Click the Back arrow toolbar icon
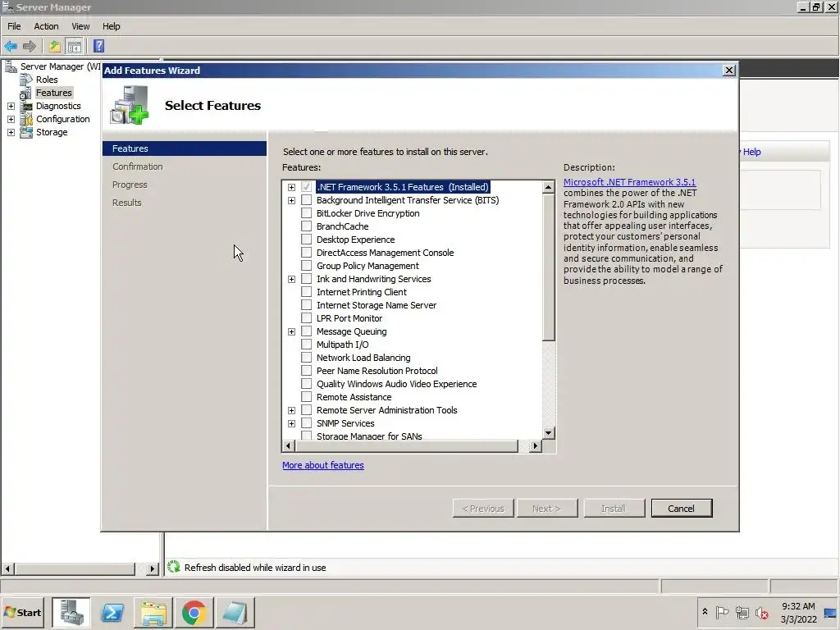This screenshot has height=630, width=840. click(11, 46)
